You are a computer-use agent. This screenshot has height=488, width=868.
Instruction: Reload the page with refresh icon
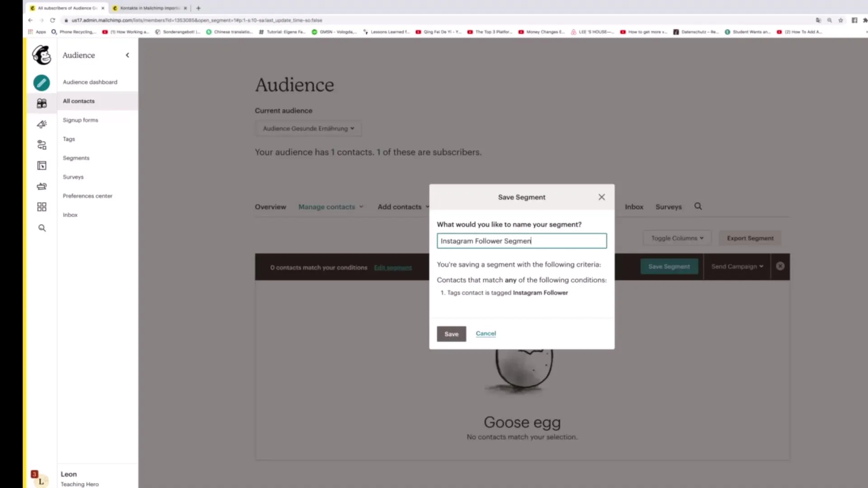click(52, 20)
